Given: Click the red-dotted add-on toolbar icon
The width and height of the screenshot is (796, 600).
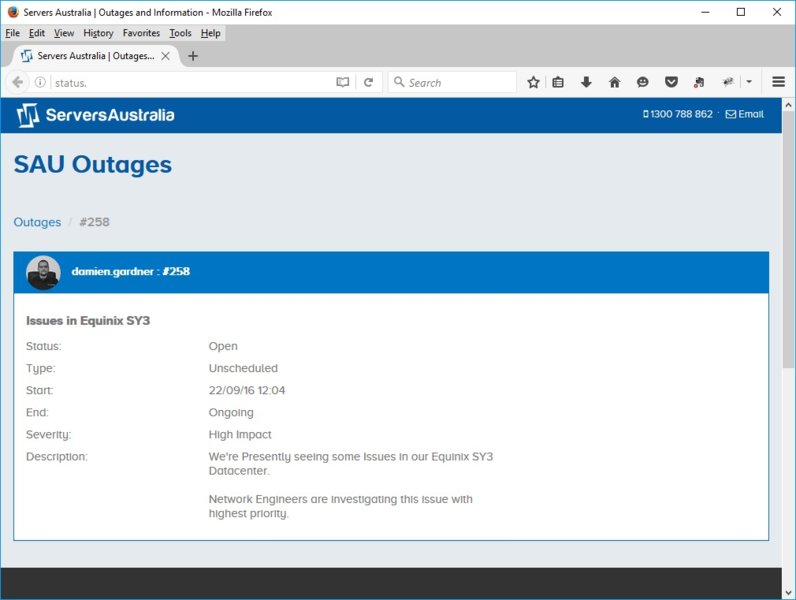Looking at the screenshot, I should 699,82.
